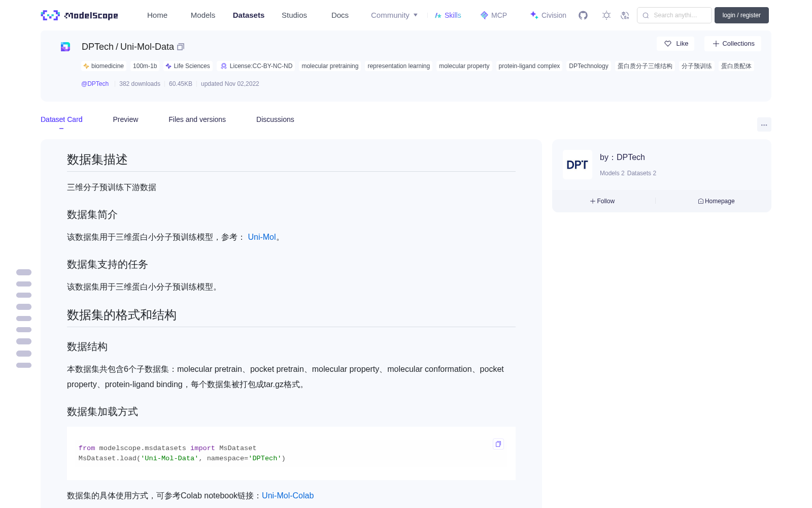Click the DPTechnology tag

(x=588, y=66)
